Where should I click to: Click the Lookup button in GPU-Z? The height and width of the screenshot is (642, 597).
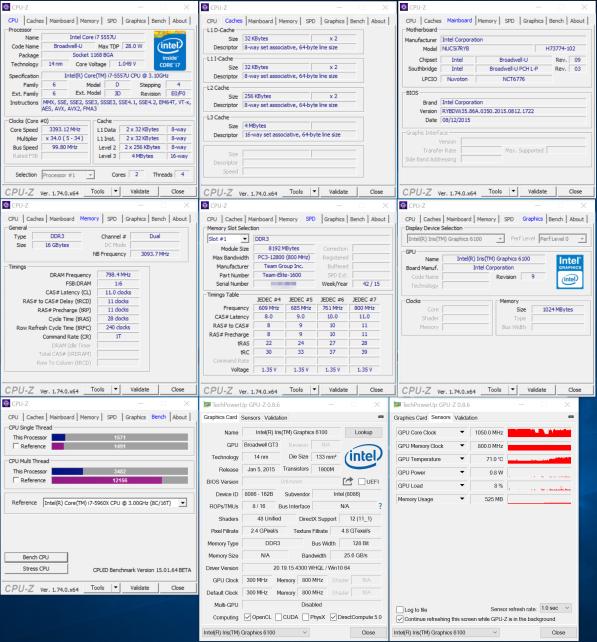pyautogui.click(x=364, y=432)
